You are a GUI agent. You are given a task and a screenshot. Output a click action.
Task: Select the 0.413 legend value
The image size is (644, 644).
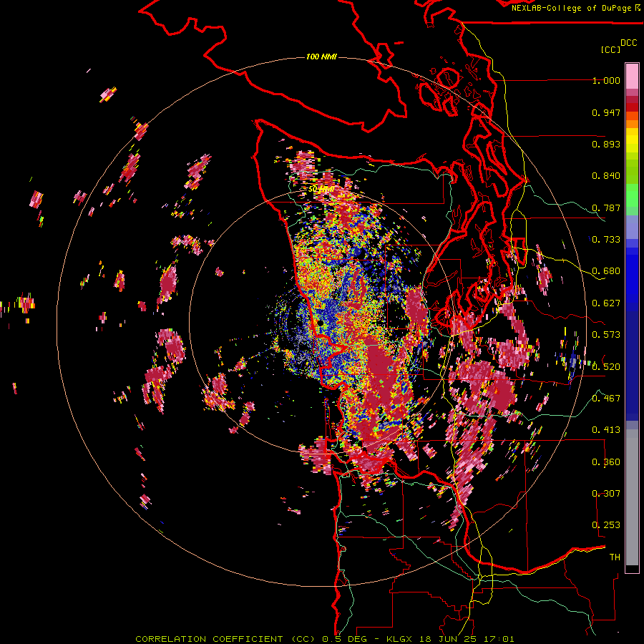[606, 430]
